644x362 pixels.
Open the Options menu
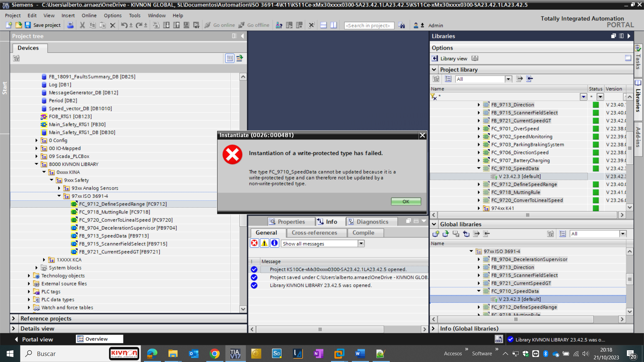coord(112,15)
